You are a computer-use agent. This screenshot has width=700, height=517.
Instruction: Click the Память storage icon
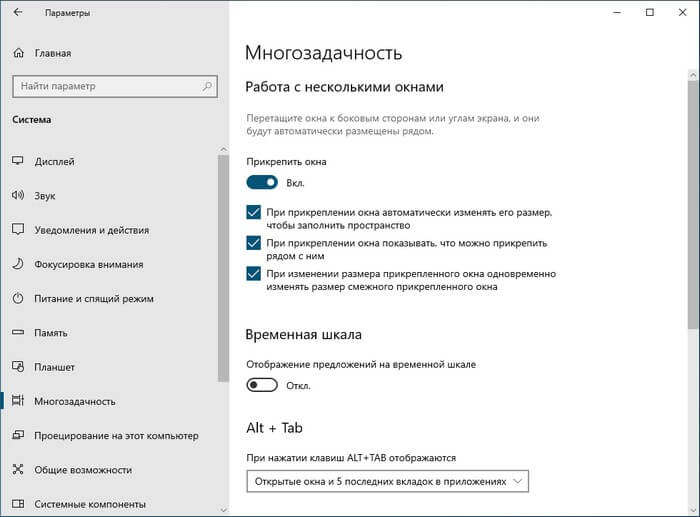(18, 333)
